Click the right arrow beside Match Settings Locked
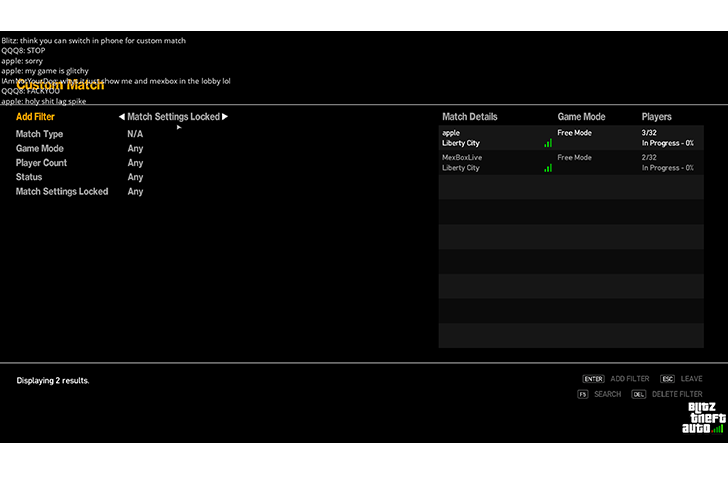 click(225, 117)
